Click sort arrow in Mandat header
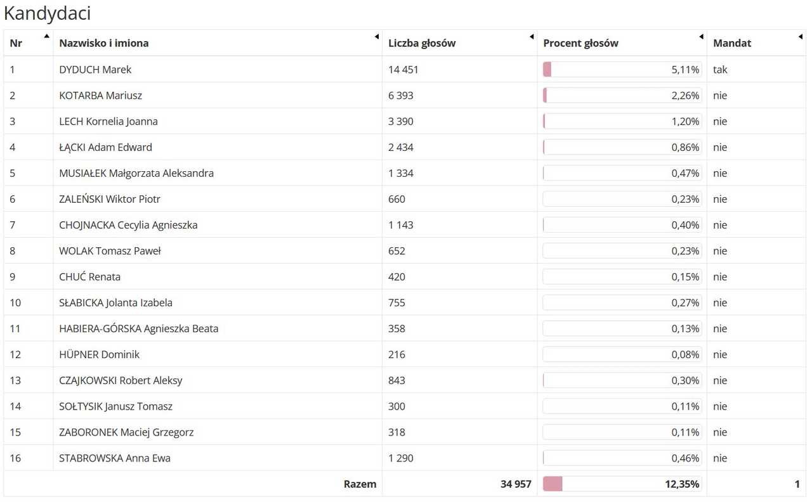Image resolution: width=812 pixels, height=504 pixels. pos(801,36)
